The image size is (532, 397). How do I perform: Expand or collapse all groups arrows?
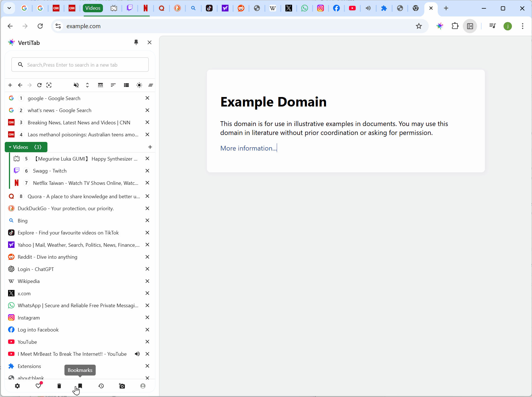87,85
